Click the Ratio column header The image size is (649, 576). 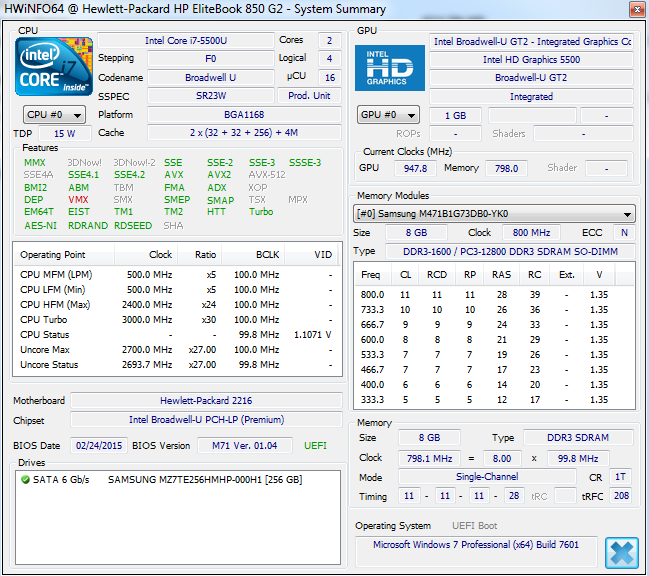pos(200,254)
